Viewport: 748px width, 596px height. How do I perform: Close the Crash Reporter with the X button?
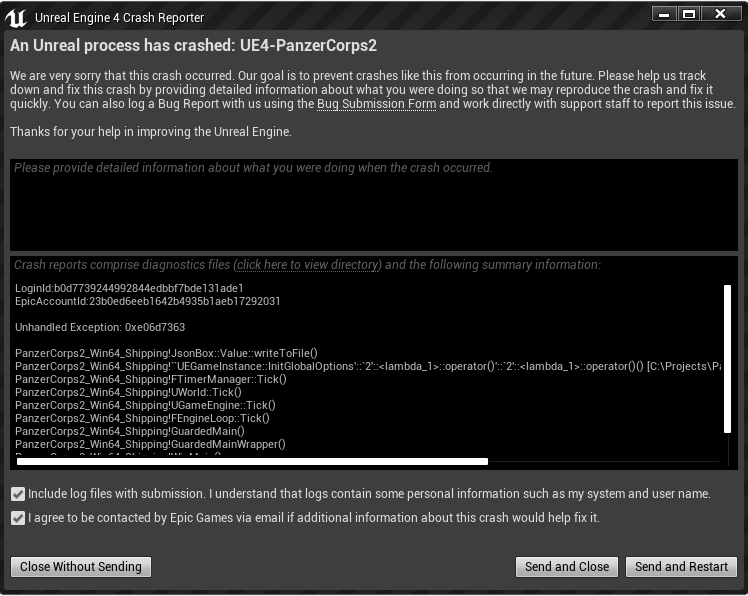tap(720, 13)
